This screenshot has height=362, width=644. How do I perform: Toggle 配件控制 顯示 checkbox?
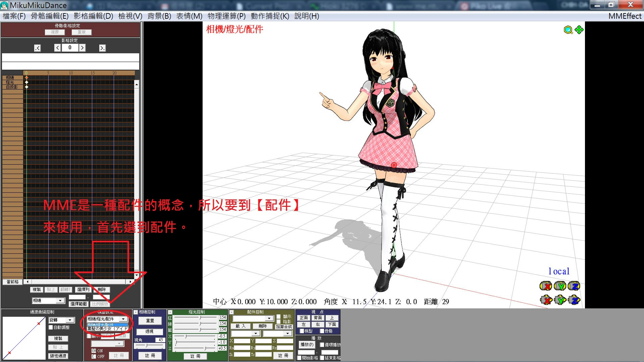click(x=278, y=317)
